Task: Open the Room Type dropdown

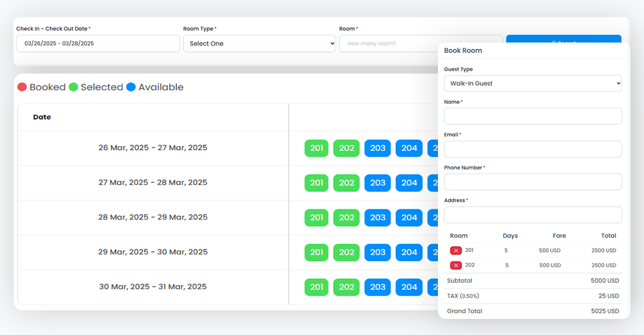Action: [260, 44]
